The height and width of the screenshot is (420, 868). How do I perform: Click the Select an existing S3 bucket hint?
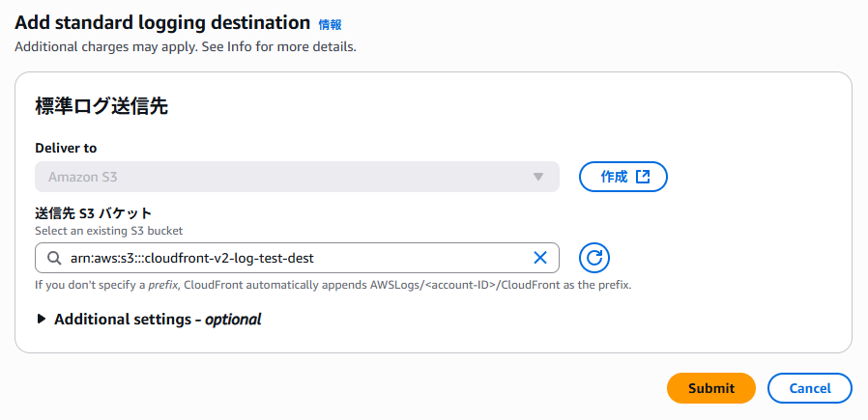[108, 230]
